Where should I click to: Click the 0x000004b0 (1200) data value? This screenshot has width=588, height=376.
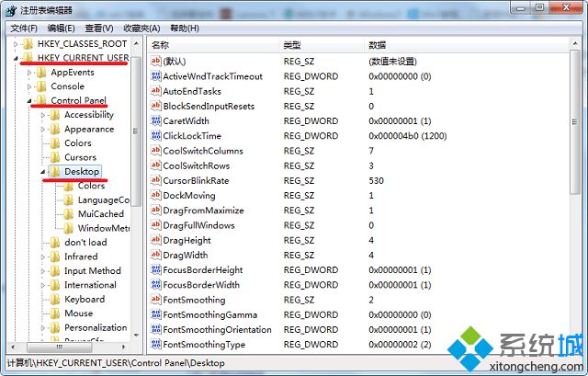point(408,136)
